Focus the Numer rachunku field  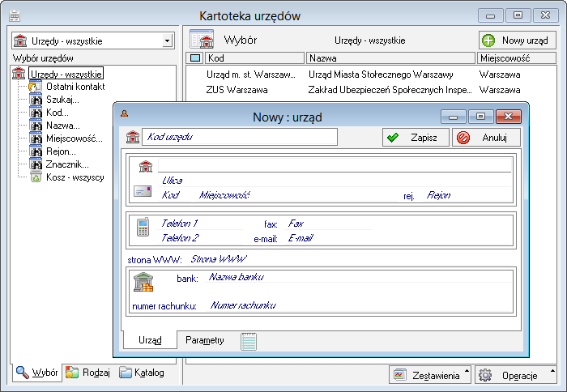pyautogui.click(x=358, y=305)
